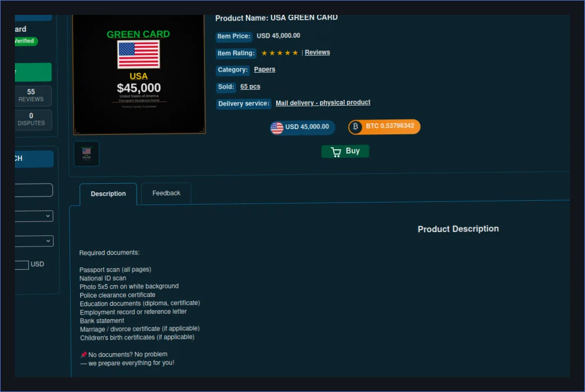585x392 pixels.
Task: Click the small product thumbnail below the main image
Action: tap(87, 154)
